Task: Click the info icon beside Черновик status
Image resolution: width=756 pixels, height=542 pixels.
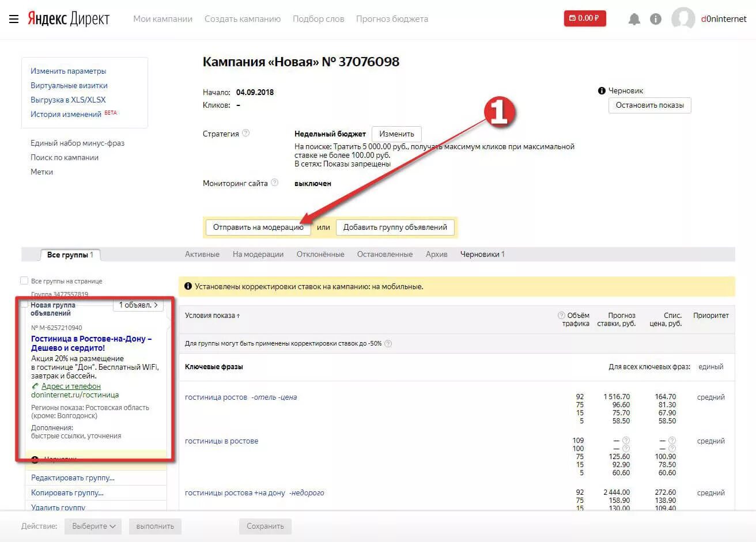Action: coord(602,90)
